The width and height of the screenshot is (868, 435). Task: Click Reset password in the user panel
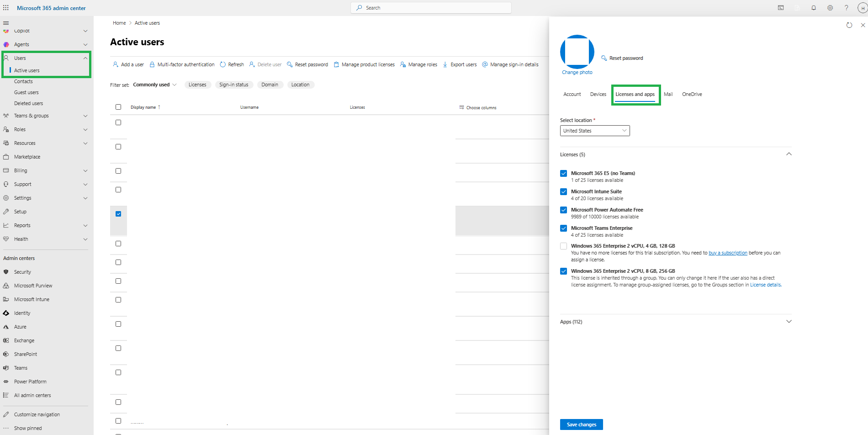click(x=622, y=58)
